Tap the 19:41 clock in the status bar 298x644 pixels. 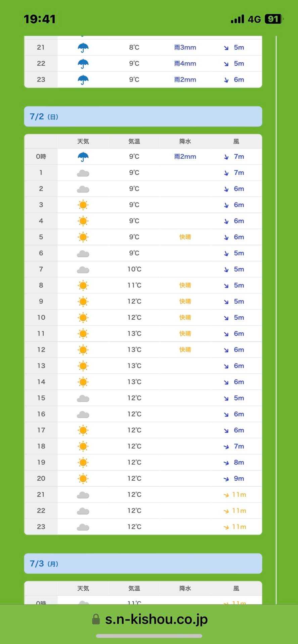pos(40,19)
